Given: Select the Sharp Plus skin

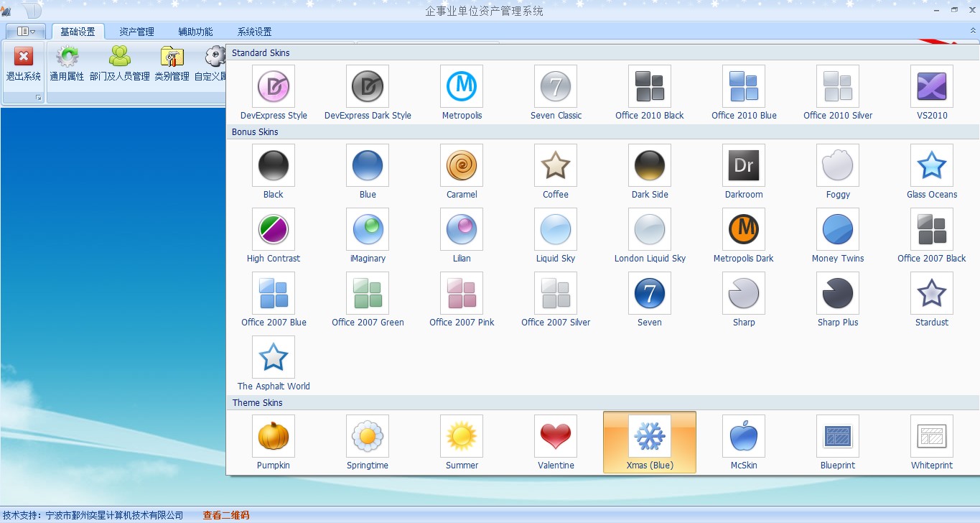Looking at the screenshot, I should [838, 300].
